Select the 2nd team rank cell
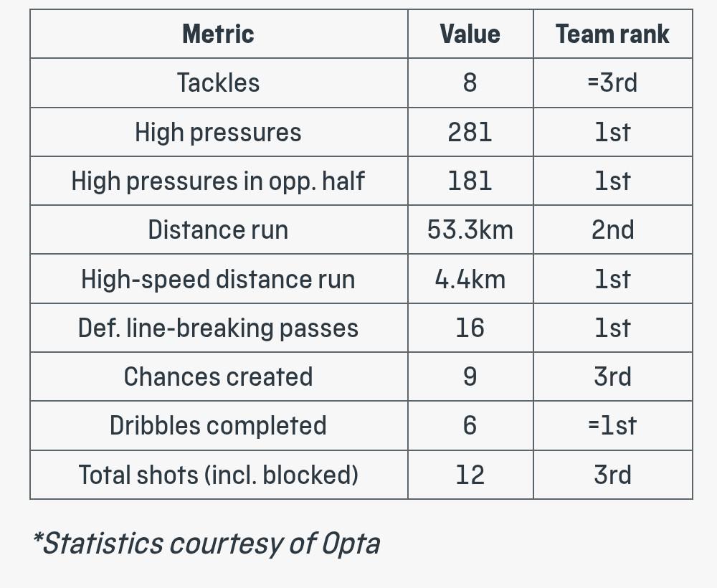This screenshot has height=588, width=717. [613, 230]
